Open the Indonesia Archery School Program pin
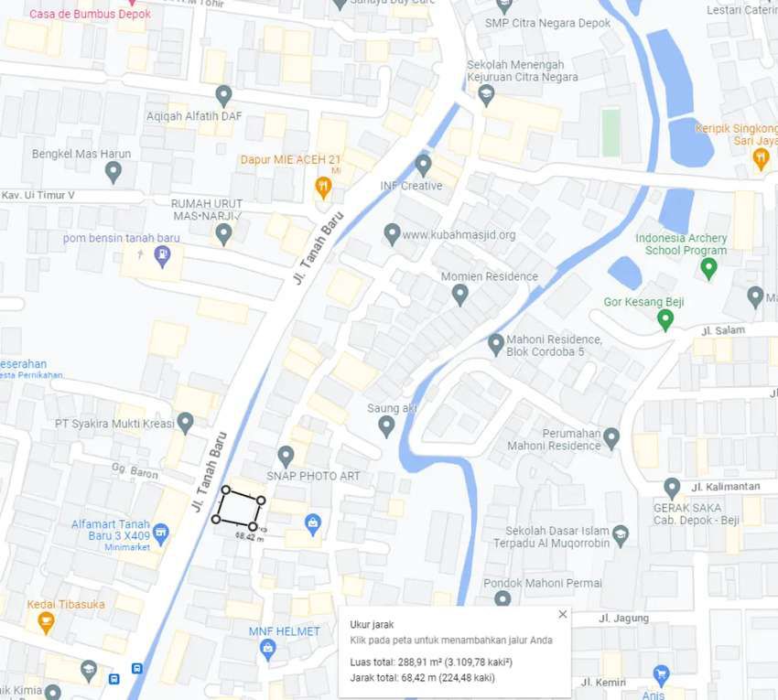 pos(708,268)
